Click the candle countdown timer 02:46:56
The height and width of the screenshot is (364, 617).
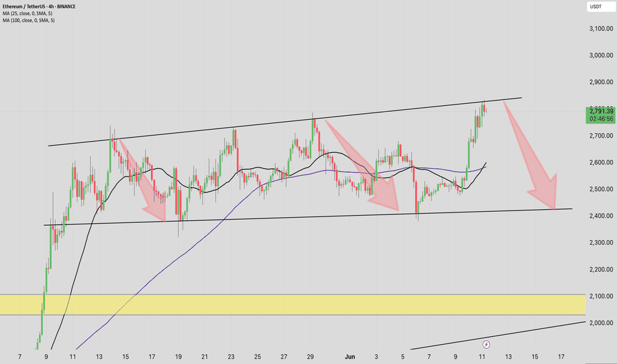coord(601,119)
